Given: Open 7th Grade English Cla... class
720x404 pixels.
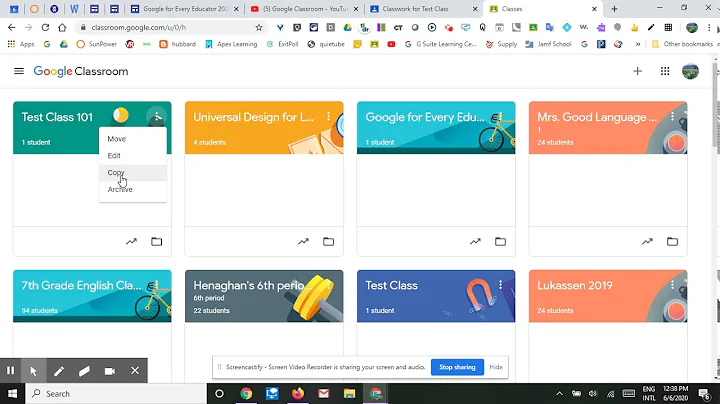Looking at the screenshot, I should tap(81, 286).
